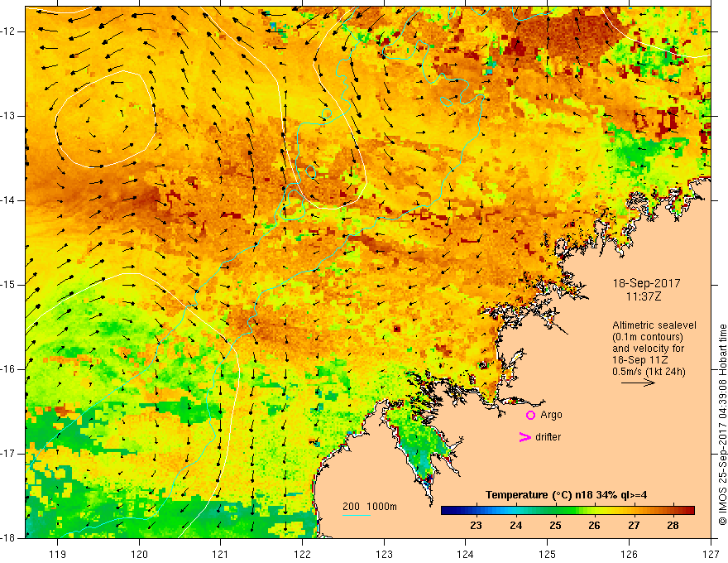
Task: Click the vertical IMOS copyright timestamp text
Action: pyautogui.click(x=722, y=425)
